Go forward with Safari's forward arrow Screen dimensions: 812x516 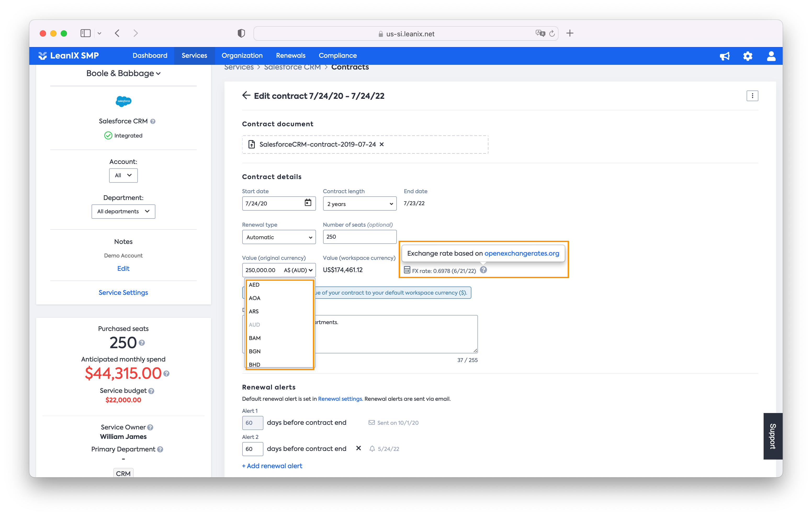click(x=136, y=33)
